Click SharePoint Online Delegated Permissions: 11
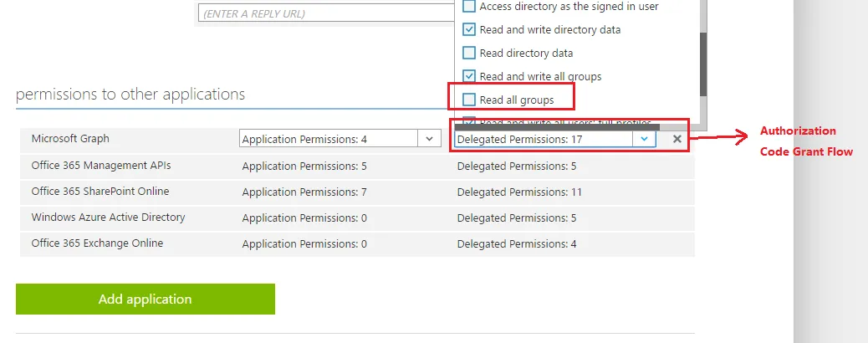 [x=519, y=192]
